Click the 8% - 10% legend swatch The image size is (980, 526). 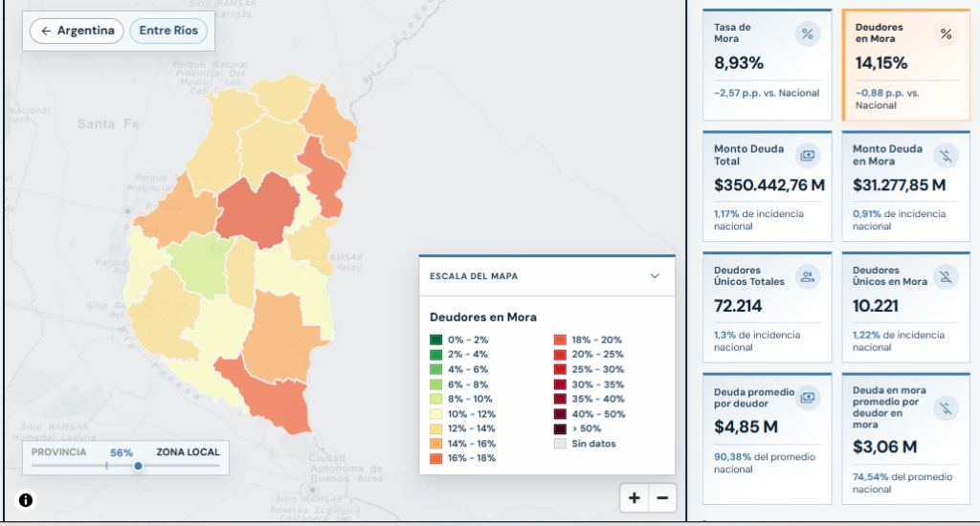pos(435,399)
